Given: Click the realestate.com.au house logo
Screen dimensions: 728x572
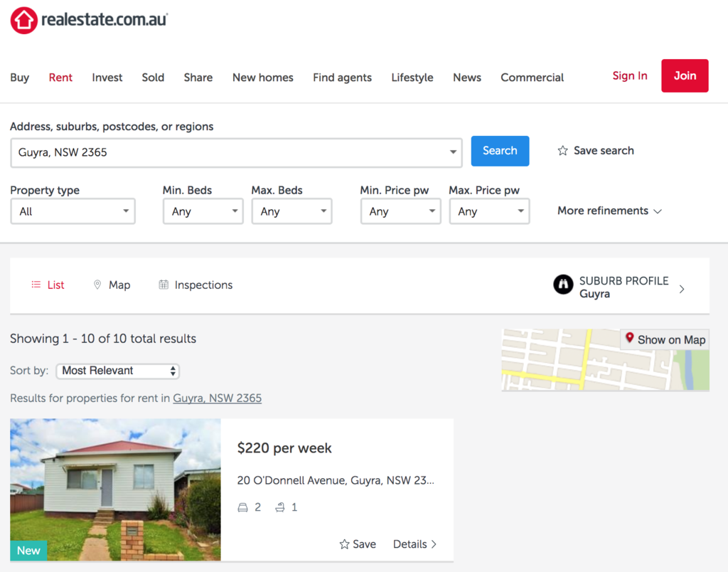Looking at the screenshot, I should (23, 20).
